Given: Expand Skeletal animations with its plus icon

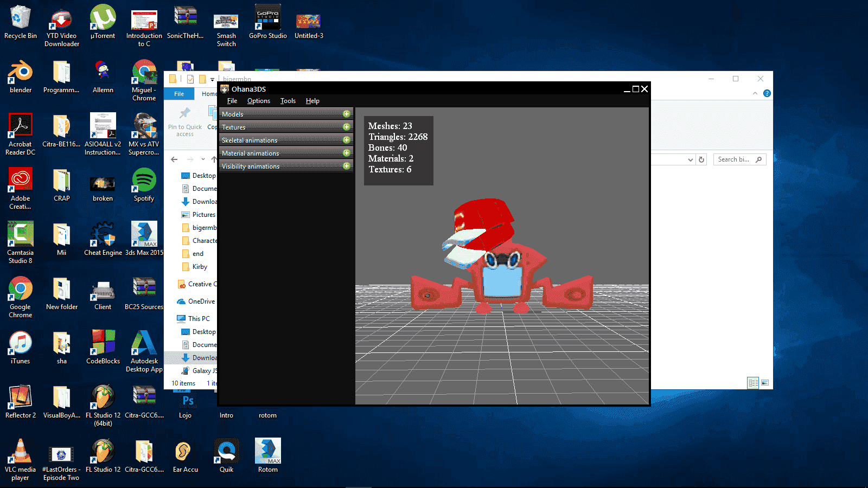Looking at the screenshot, I should point(346,140).
